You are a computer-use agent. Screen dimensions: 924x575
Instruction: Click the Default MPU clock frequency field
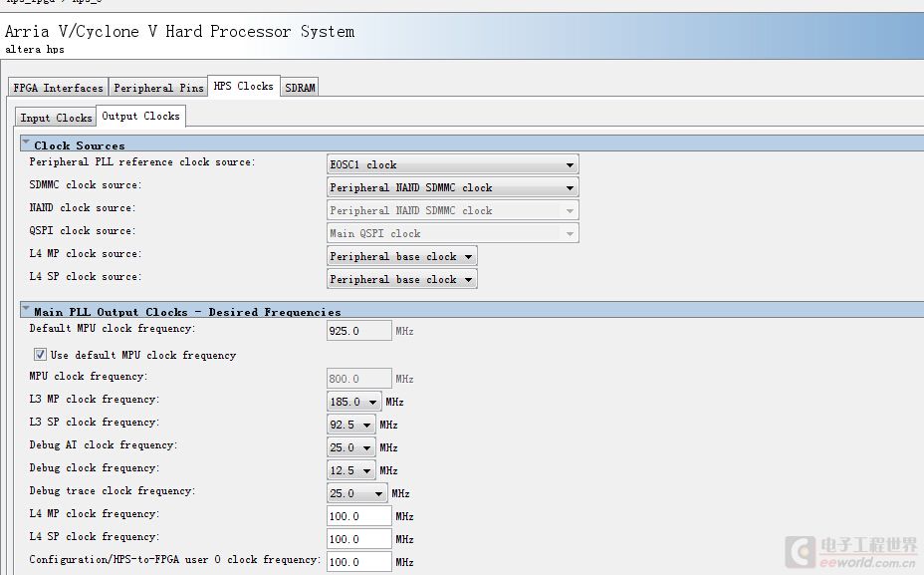pyautogui.click(x=358, y=331)
